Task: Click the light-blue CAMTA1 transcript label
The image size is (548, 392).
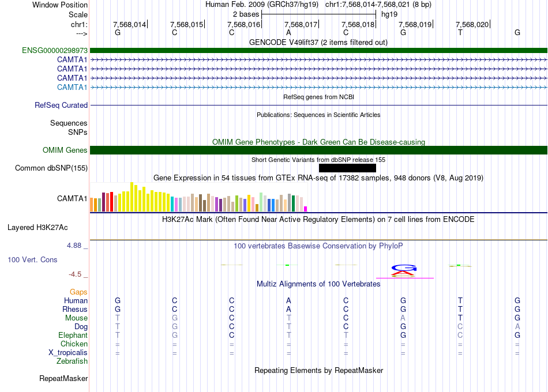Action: (x=72, y=88)
